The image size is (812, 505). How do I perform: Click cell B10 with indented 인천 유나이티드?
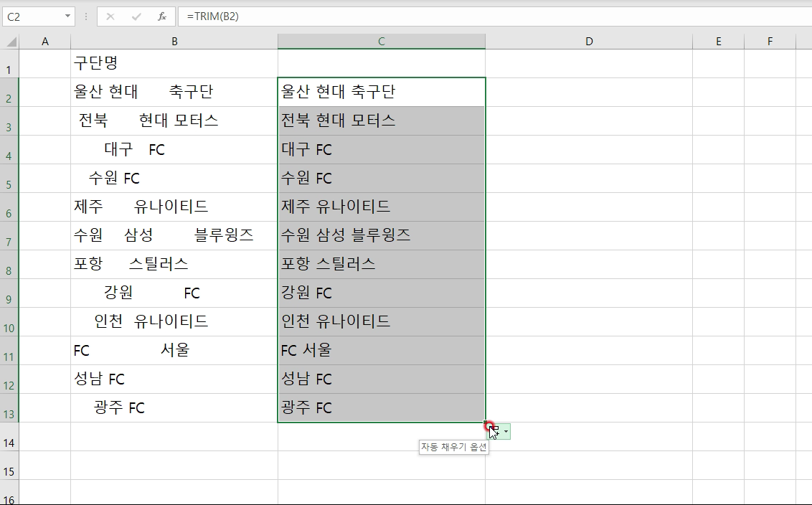[x=174, y=322]
